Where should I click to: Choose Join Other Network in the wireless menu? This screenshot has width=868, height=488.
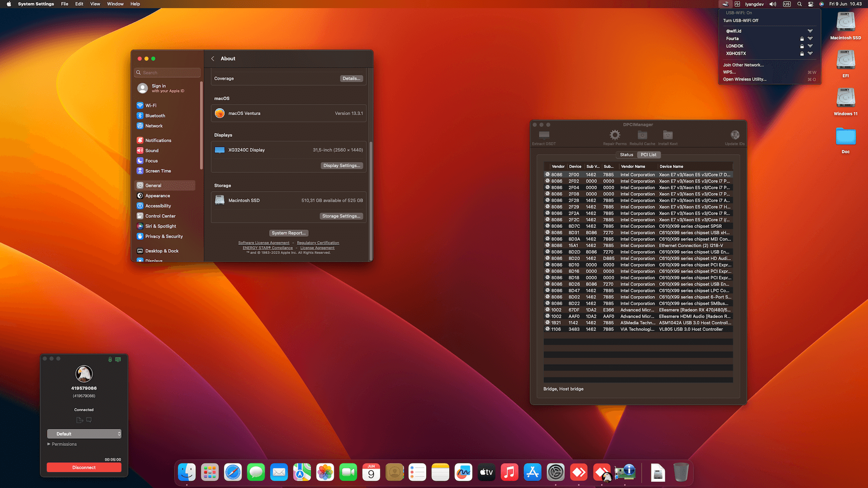tap(743, 65)
